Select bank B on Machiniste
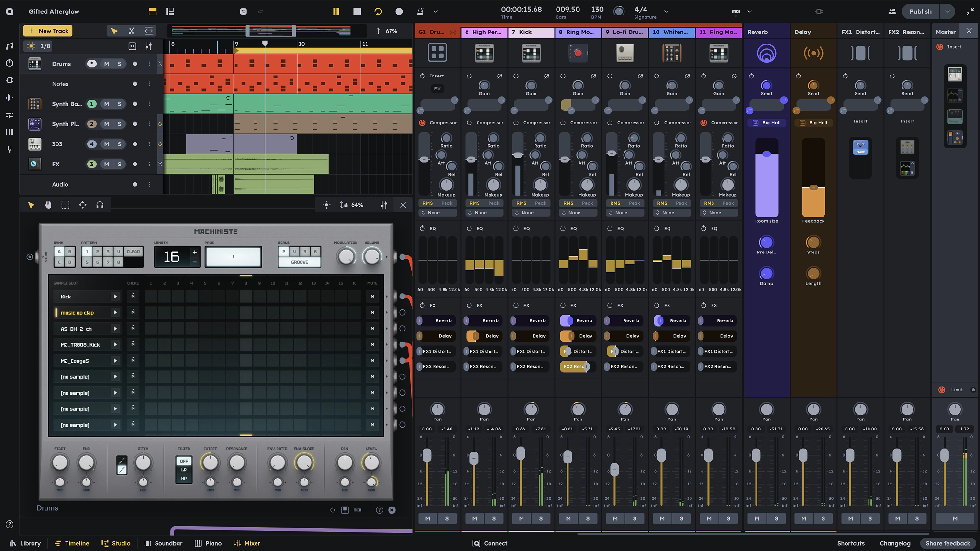This screenshot has height=551, width=980. coord(69,252)
